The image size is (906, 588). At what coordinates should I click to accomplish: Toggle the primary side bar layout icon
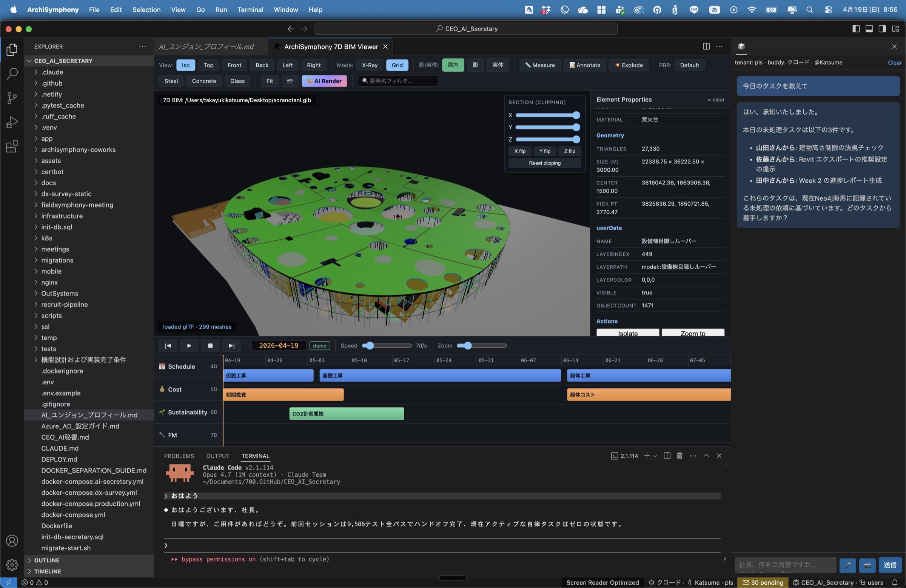click(856, 29)
